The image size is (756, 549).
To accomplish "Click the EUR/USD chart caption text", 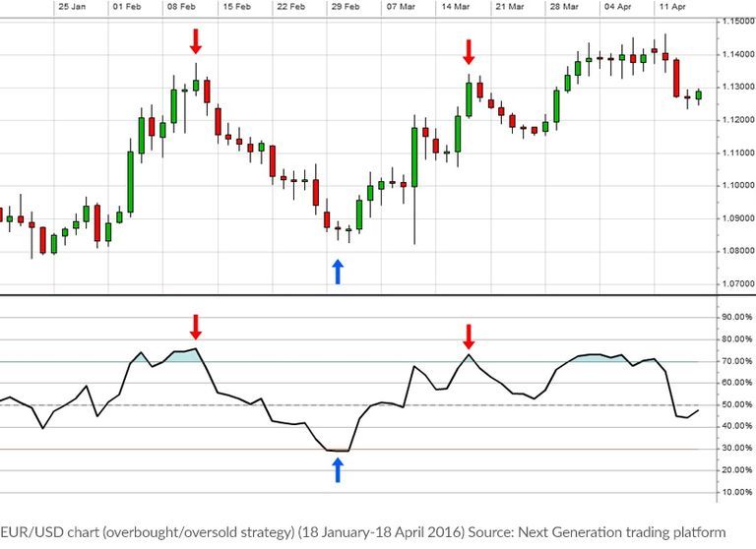I will click(x=362, y=532).
